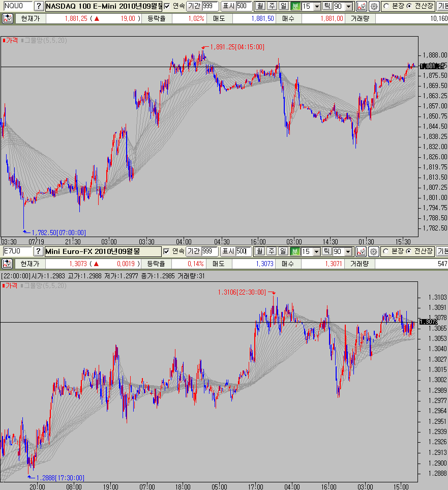Expand the 90 tick dropdown for NASDAQ
The height and width of the screenshot is (490, 448).
(348, 7)
